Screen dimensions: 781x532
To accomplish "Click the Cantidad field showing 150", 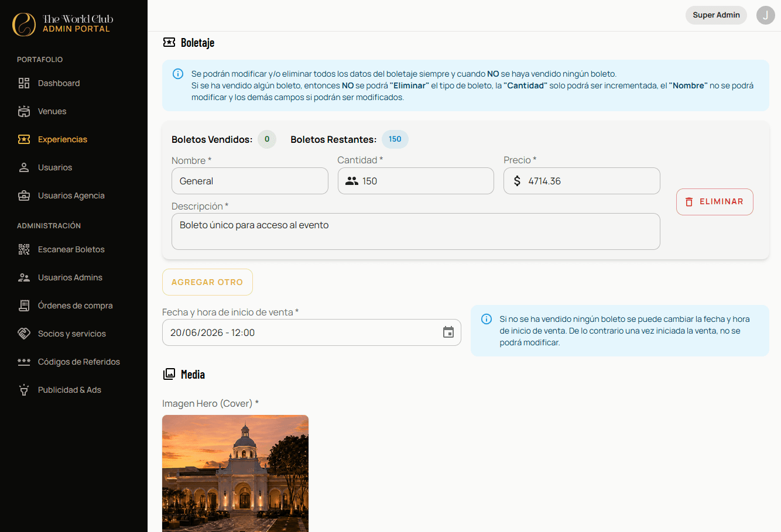I will pyautogui.click(x=416, y=181).
